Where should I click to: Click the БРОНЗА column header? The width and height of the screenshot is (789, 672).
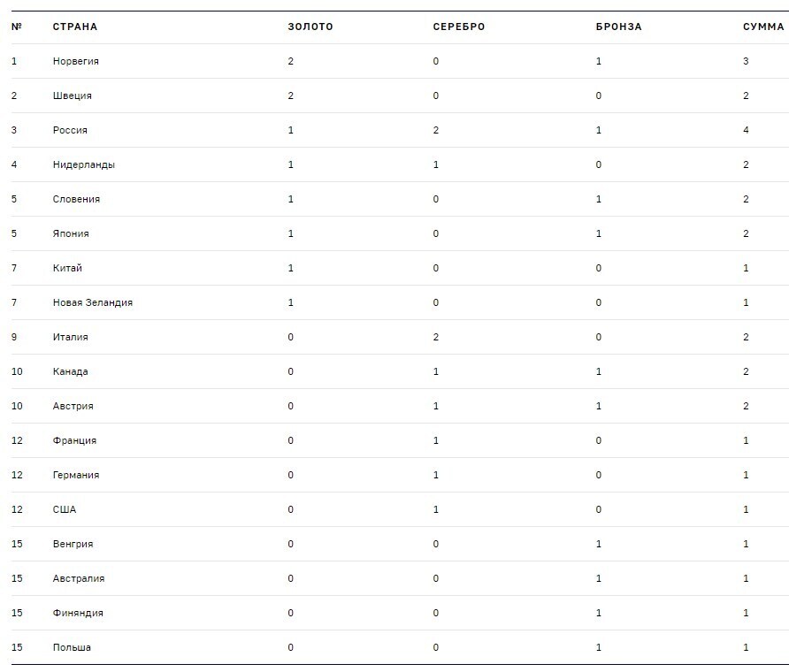point(619,27)
